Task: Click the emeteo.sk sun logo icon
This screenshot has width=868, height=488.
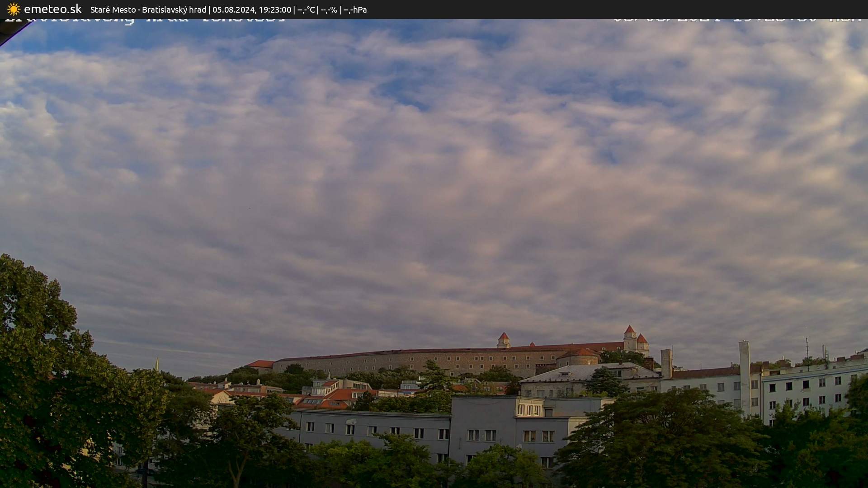Action: tap(14, 9)
